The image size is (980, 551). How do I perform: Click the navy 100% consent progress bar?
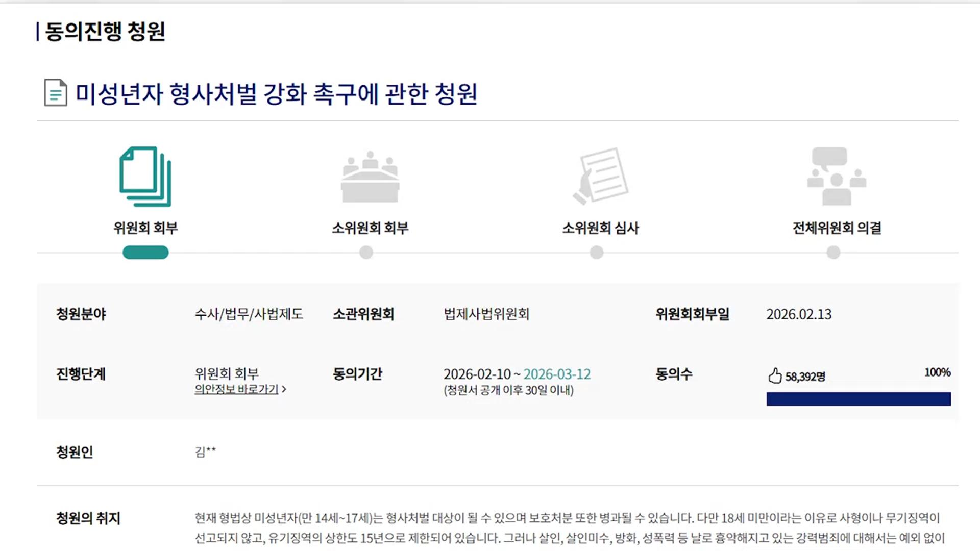pyautogui.click(x=859, y=399)
